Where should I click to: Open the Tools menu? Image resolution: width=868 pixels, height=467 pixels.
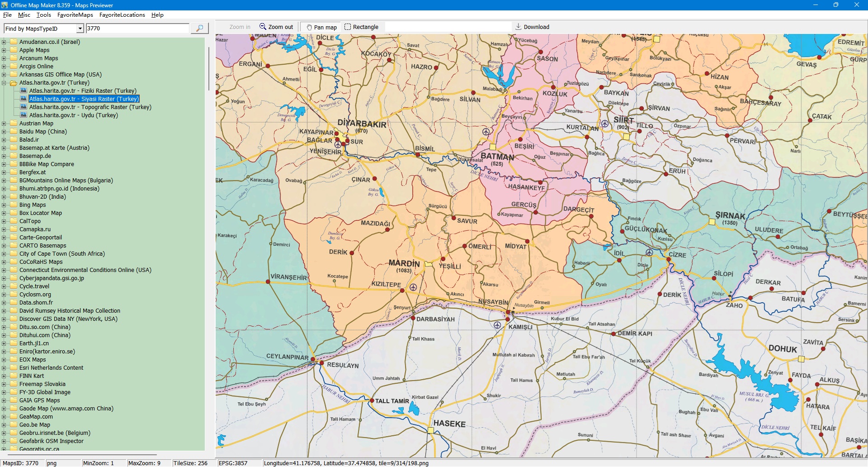tap(43, 15)
